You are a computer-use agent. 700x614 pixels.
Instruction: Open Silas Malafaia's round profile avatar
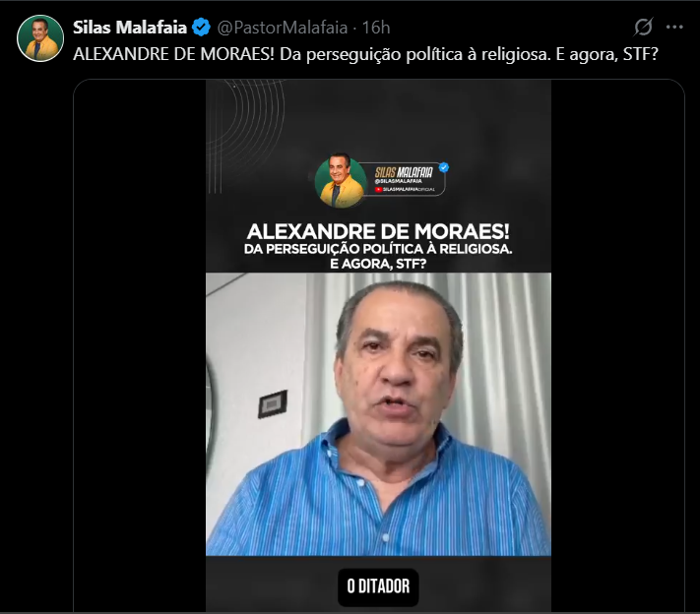tap(40, 38)
